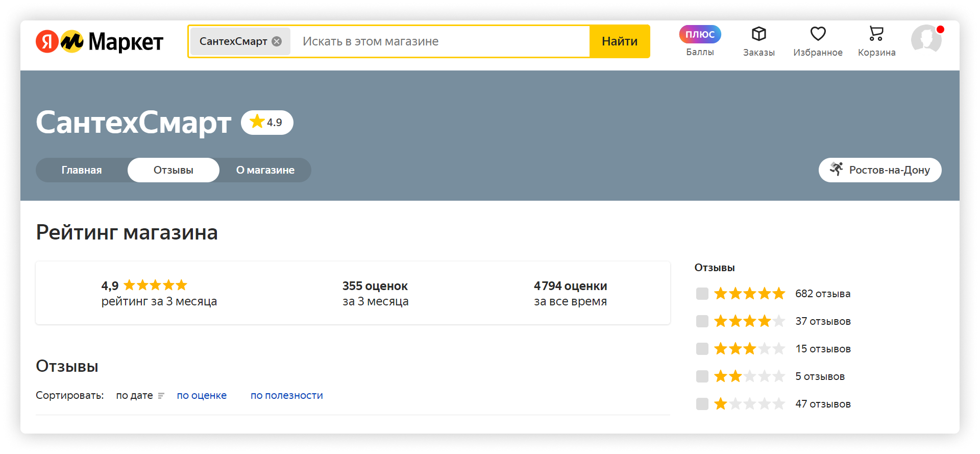Focus the 'Искать в этом магазине' search field

click(441, 41)
